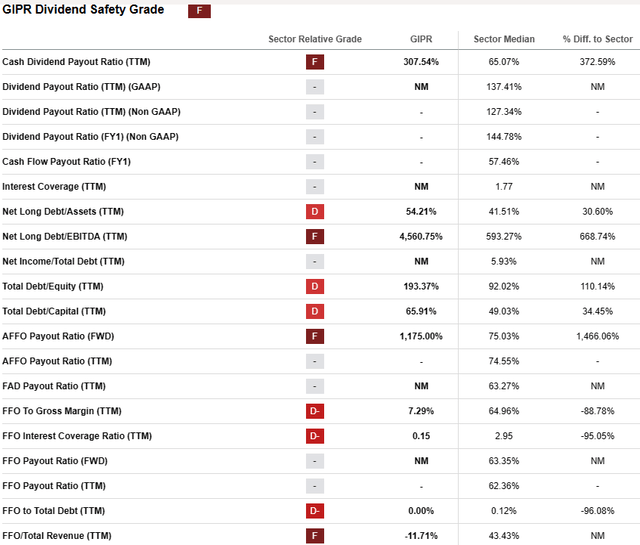The image size is (640, 545).
Task: Click the 0.15 FFO Interest Coverage value
Action: (421, 436)
